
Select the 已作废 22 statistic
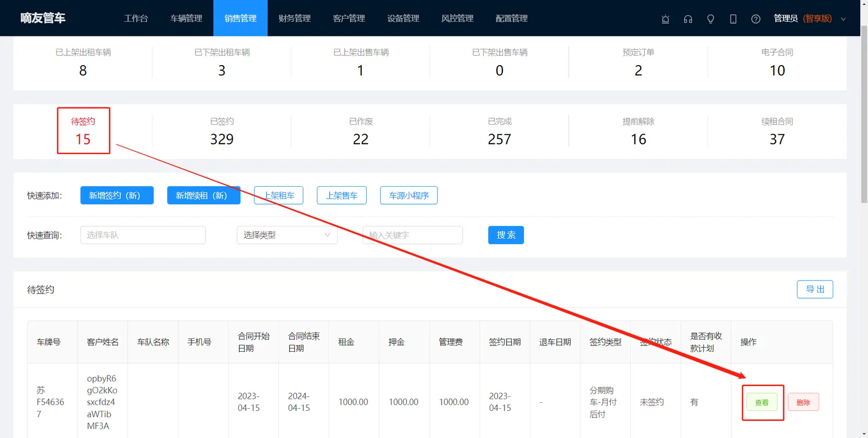[x=361, y=131]
